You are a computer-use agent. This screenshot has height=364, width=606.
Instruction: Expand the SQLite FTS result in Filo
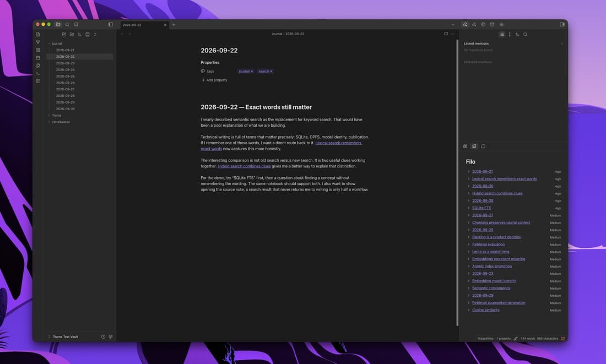click(x=468, y=208)
